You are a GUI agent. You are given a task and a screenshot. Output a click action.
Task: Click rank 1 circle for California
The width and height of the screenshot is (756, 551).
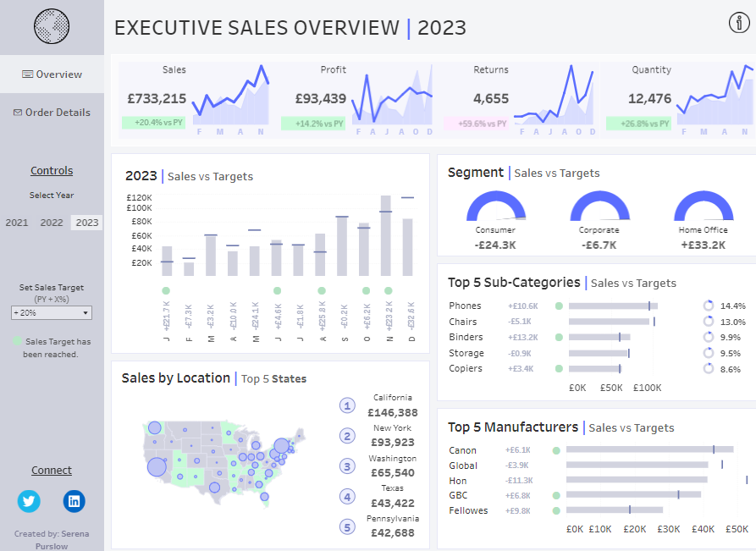[347, 406]
